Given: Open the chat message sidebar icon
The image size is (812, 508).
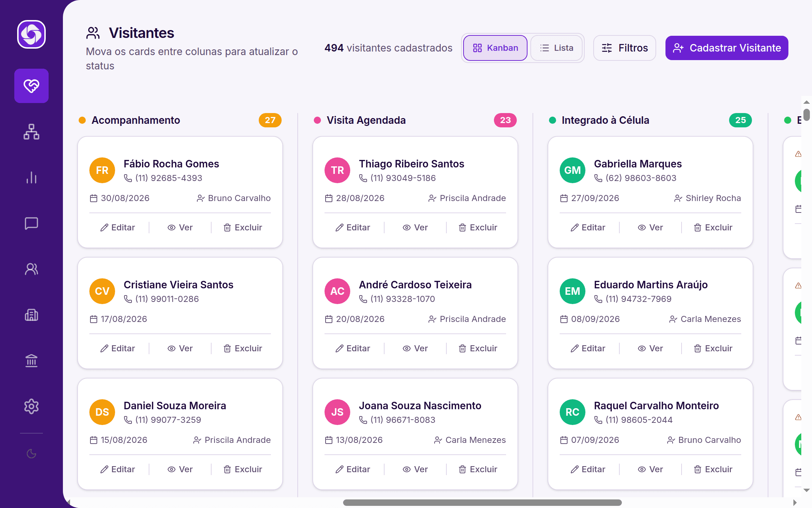Looking at the screenshot, I should pos(31,223).
